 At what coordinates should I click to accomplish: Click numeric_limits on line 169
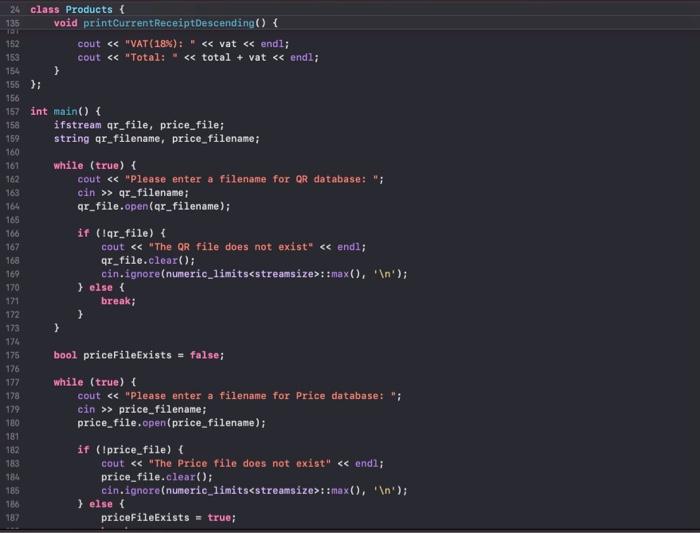point(207,274)
